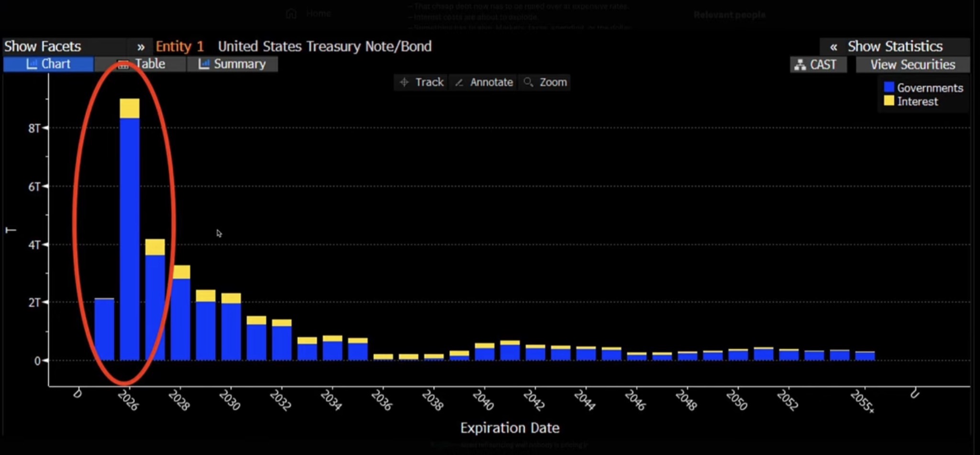The image size is (980, 455).
Task: Open the Summary tab
Action: click(239, 64)
